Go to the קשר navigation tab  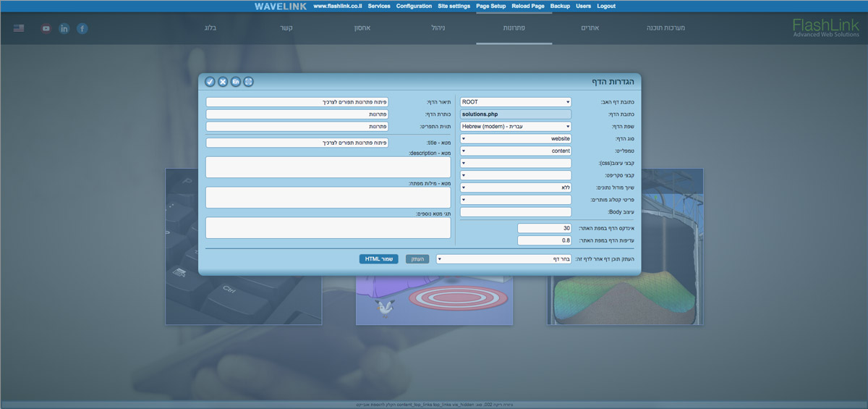click(286, 28)
